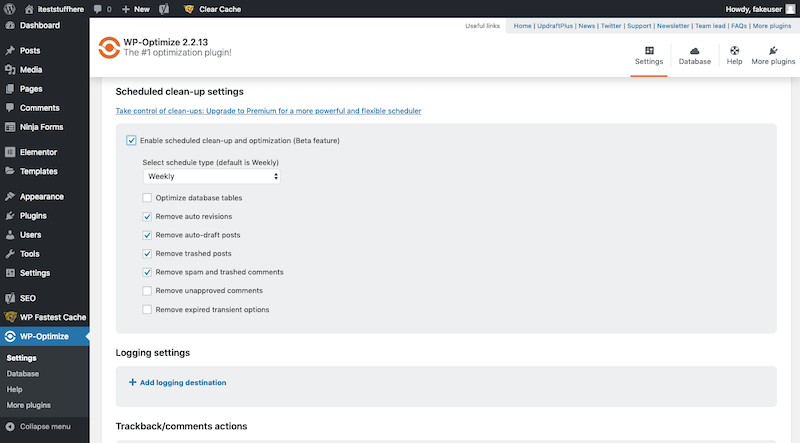800x443 pixels.
Task: Open More plugins submenu in sidebar
Action: 29,405
